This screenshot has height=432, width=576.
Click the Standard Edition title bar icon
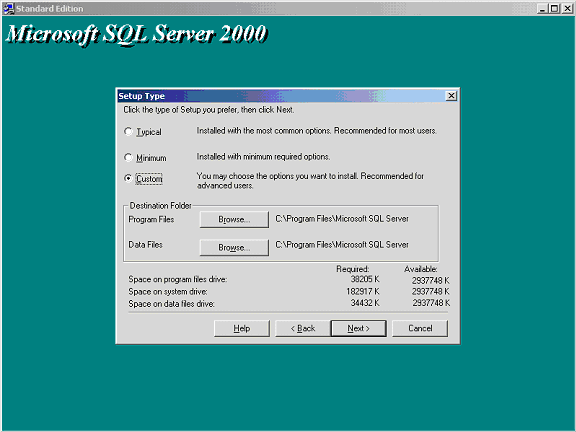9,8
